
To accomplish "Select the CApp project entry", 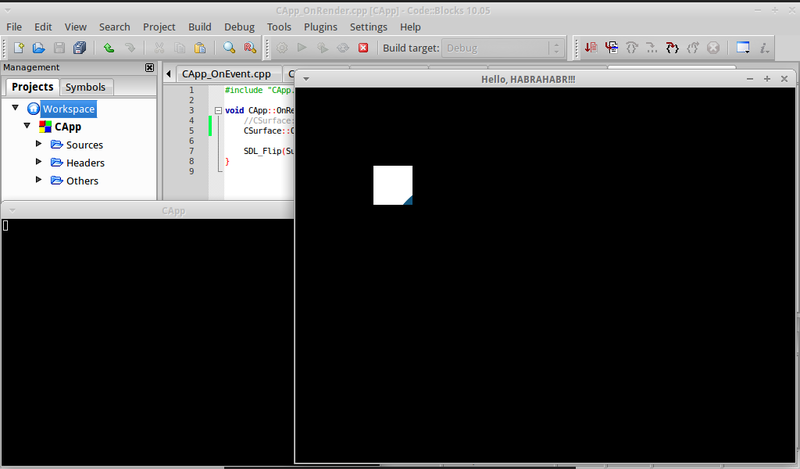I will coord(68,127).
